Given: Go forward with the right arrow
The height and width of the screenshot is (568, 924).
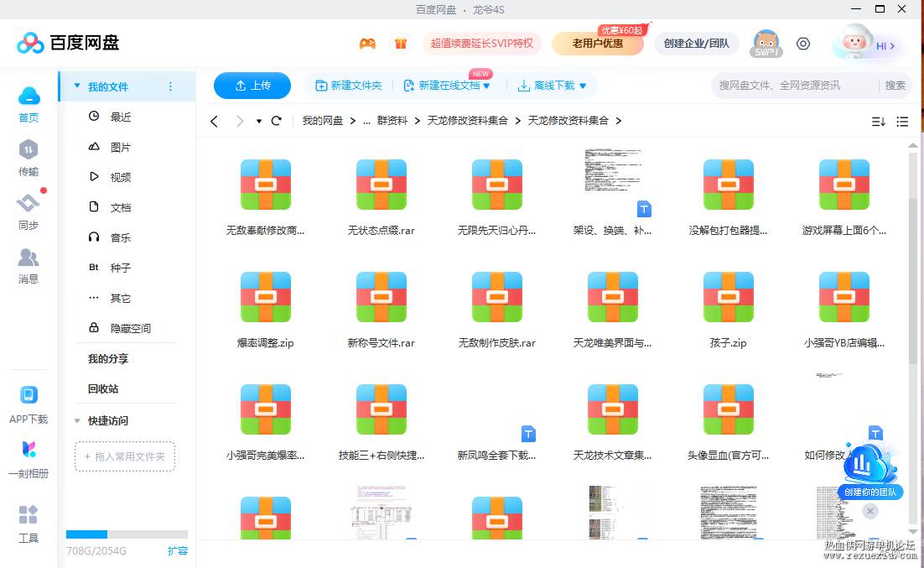Looking at the screenshot, I should 239,121.
